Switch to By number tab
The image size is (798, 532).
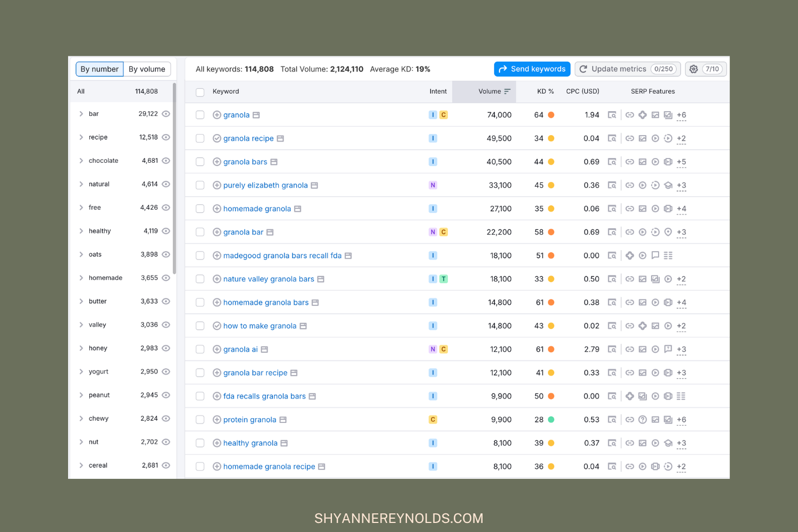coord(99,69)
